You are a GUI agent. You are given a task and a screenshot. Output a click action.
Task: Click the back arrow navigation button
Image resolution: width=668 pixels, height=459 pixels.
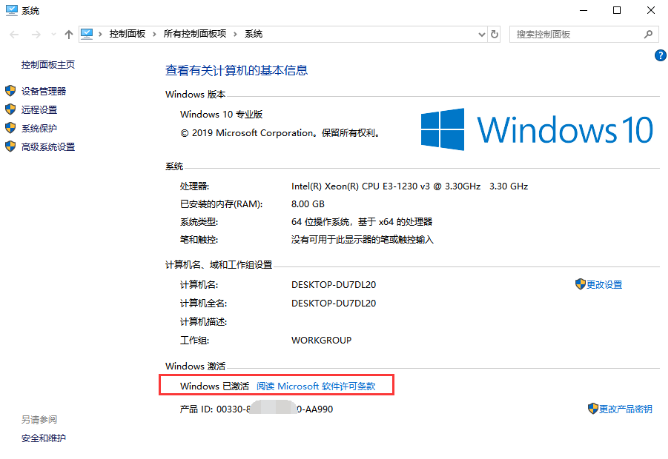tap(13, 34)
